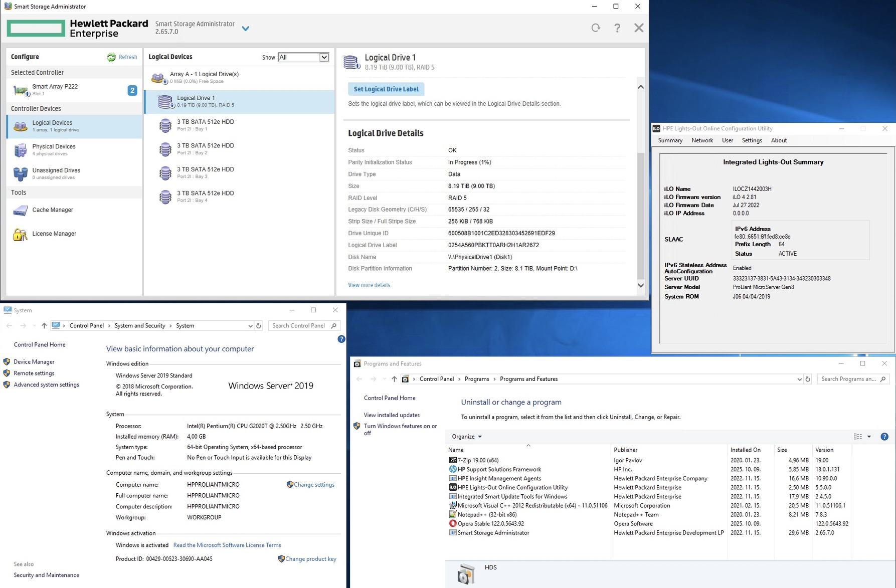The image size is (896, 588).
Task: Click the scrollbar thumb in Logical Drive details pane
Action: point(641,216)
